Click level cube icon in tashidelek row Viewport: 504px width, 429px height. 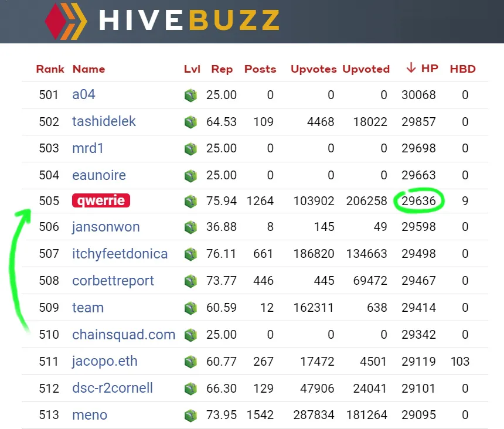pos(190,122)
